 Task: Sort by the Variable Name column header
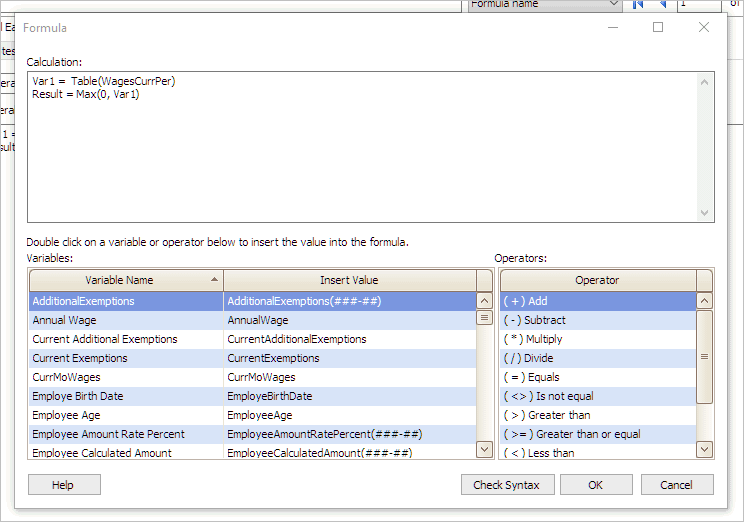pos(125,280)
